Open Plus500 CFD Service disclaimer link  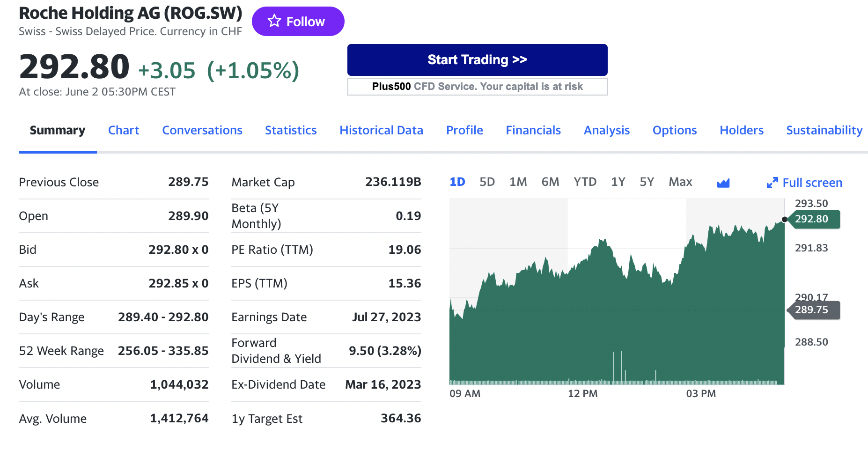(x=477, y=87)
